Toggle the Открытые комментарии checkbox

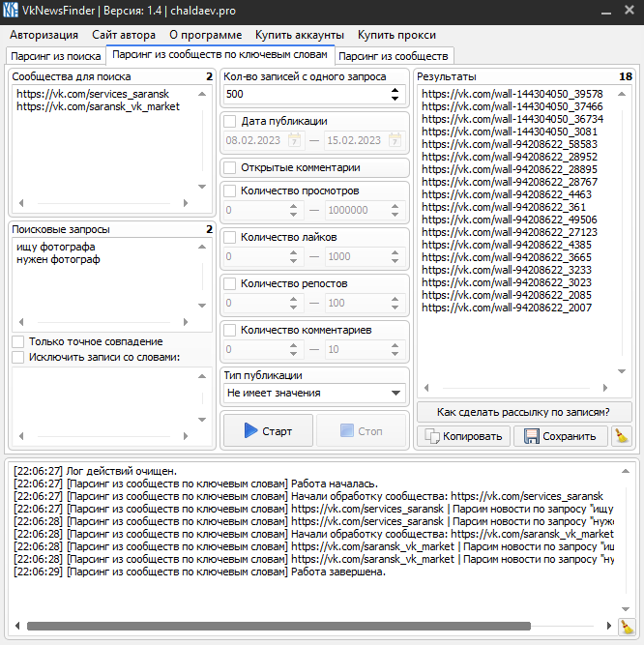pyautogui.click(x=230, y=168)
